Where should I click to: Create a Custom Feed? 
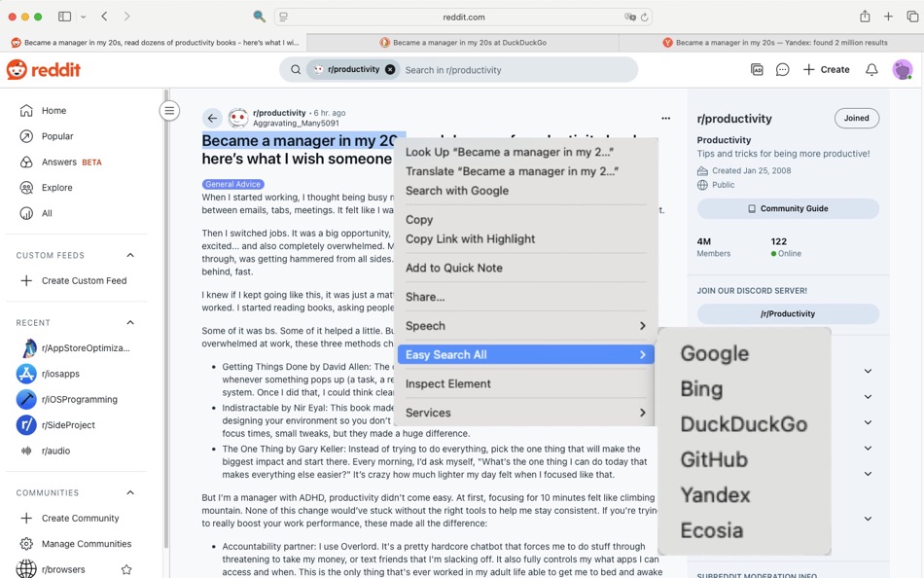tap(83, 280)
